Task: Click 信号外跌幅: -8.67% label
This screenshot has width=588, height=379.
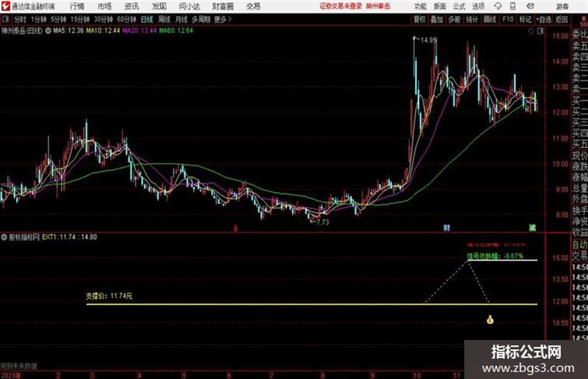Action: (x=495, y=256)
